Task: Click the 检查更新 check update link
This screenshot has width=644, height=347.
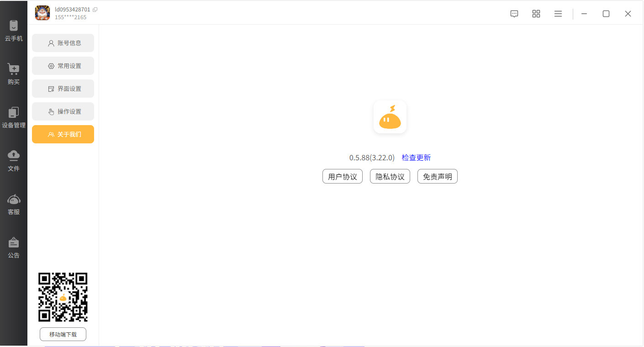Action: (x=416, y=158)
